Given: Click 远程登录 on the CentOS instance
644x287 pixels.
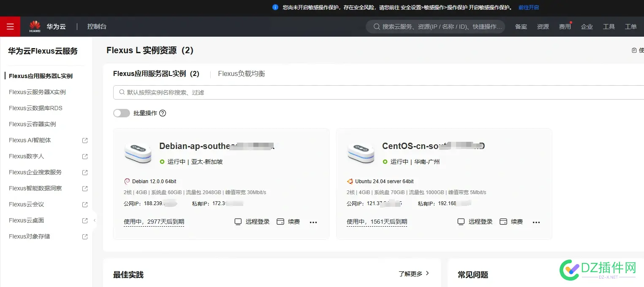Looking at the screenshot, I should tap(481, 222).
